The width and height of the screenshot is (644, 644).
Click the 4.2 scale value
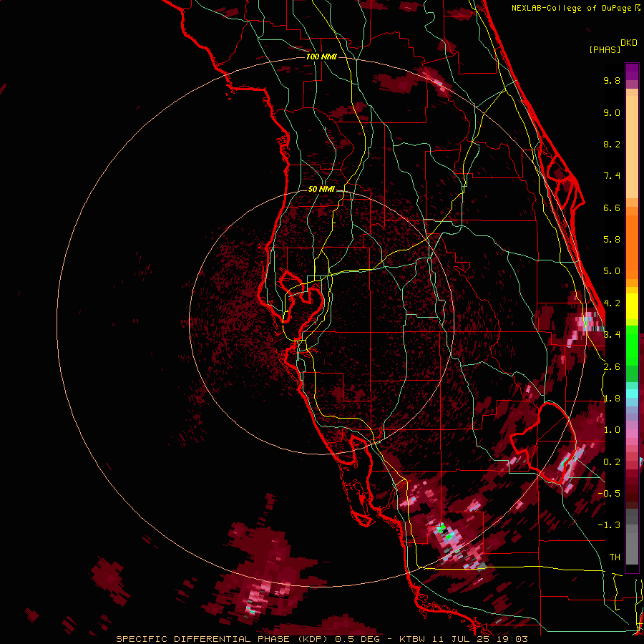[612, 303]
